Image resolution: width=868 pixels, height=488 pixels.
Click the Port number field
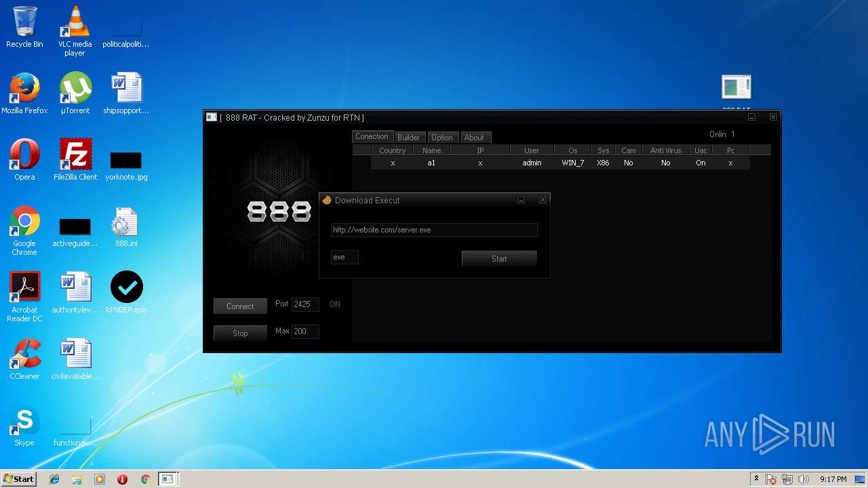(305, 304)
